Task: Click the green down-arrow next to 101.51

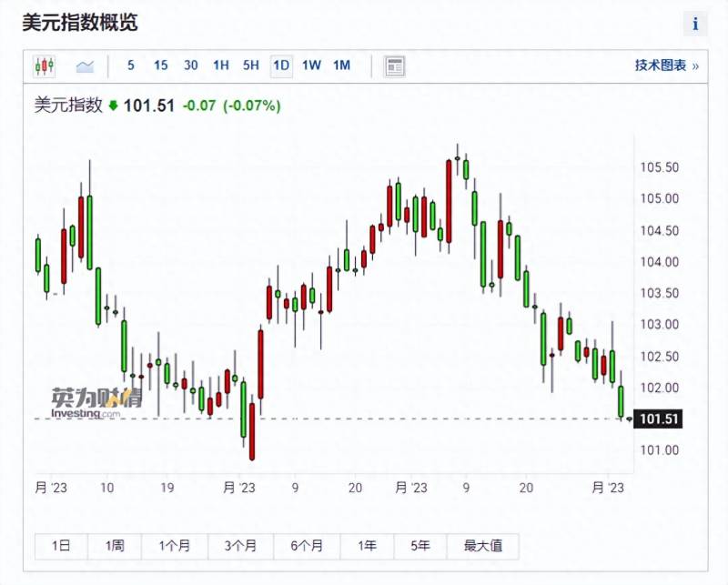Action: coord(113,106)
